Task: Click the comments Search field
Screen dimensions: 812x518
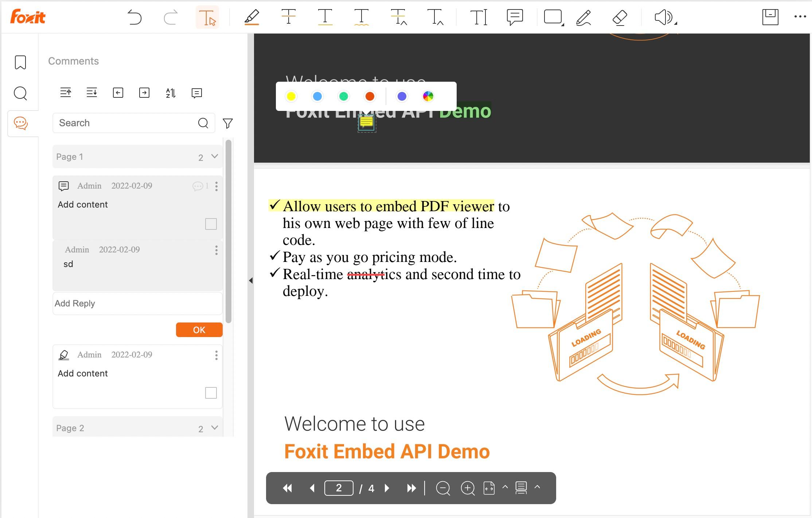Action: coord(134,123)
